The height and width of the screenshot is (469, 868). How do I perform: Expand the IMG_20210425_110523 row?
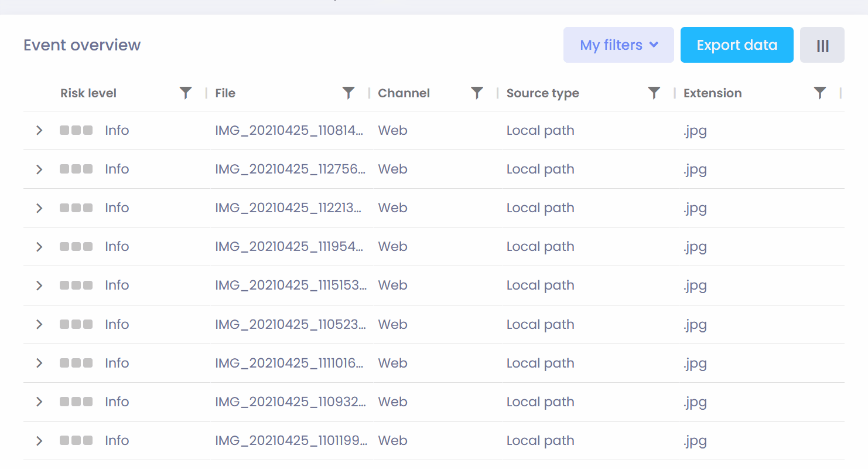(39, 324)
